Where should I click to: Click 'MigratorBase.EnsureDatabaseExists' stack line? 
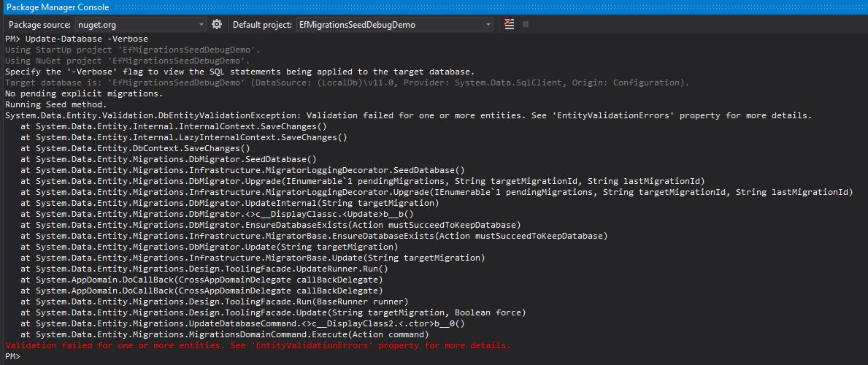313,236
